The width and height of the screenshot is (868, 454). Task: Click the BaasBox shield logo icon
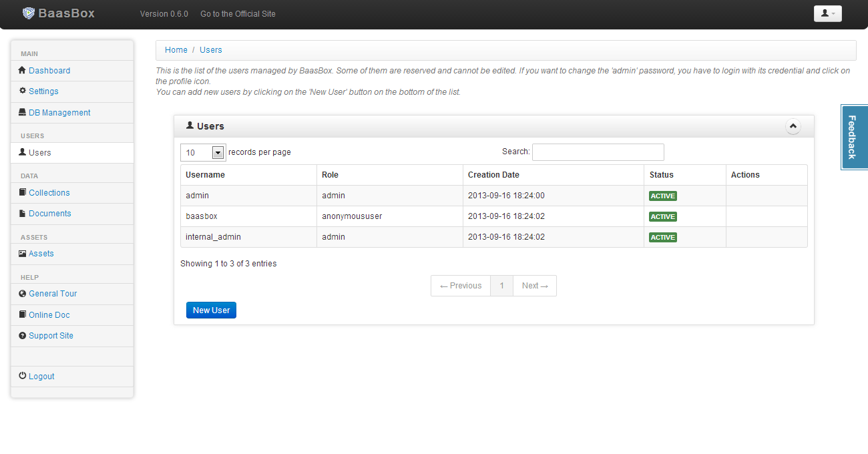pyautogui.click(x=28, y=13)
